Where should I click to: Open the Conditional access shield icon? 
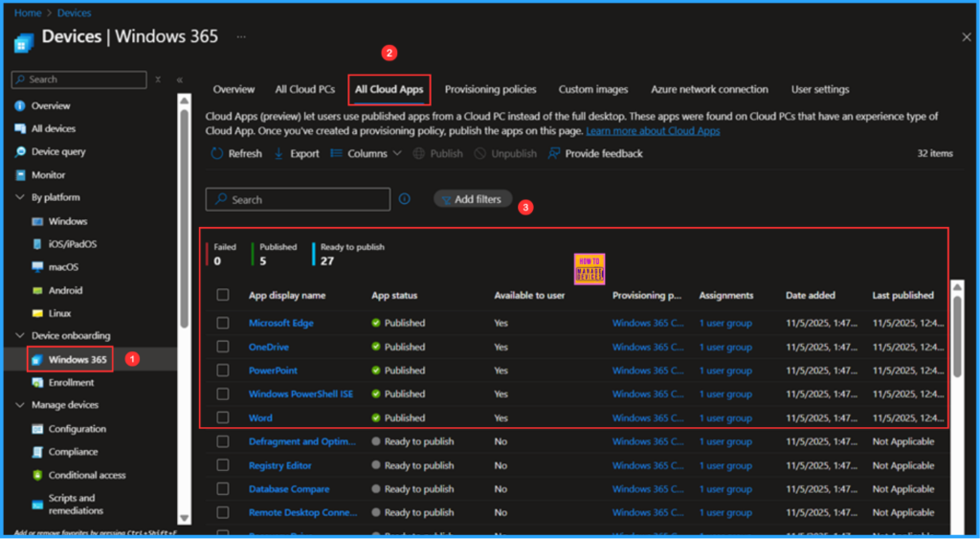tap(37, 475)
